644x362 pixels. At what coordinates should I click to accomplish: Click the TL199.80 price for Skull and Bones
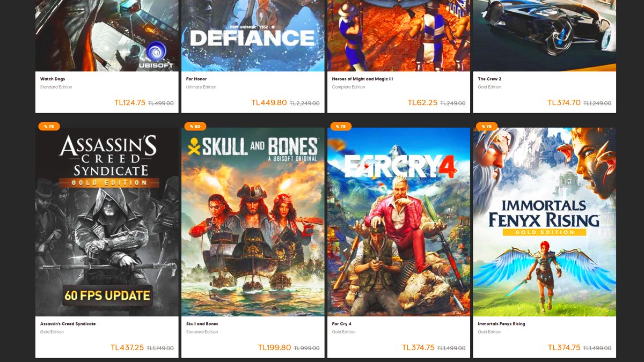click(x=274, y=348)
